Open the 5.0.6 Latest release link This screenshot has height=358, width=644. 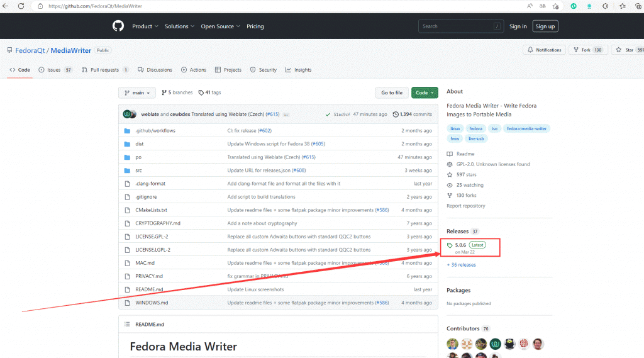tap(460, 245)
